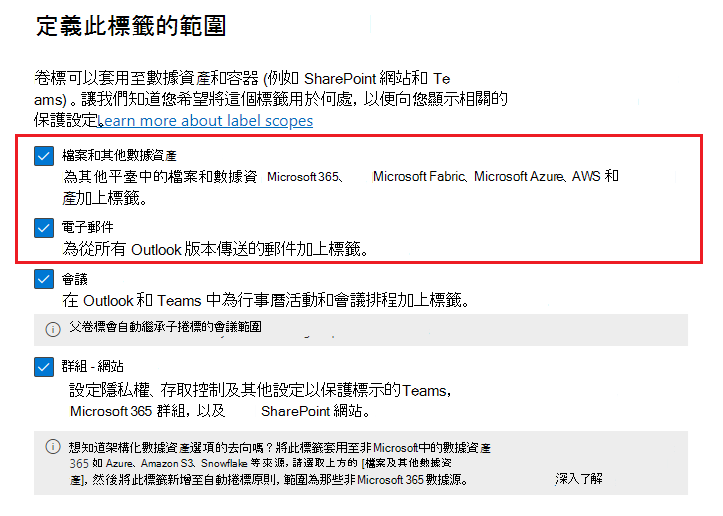Click the label text 電子郵件
This screenshot has height=516, width=723.
tap(88, 227)
